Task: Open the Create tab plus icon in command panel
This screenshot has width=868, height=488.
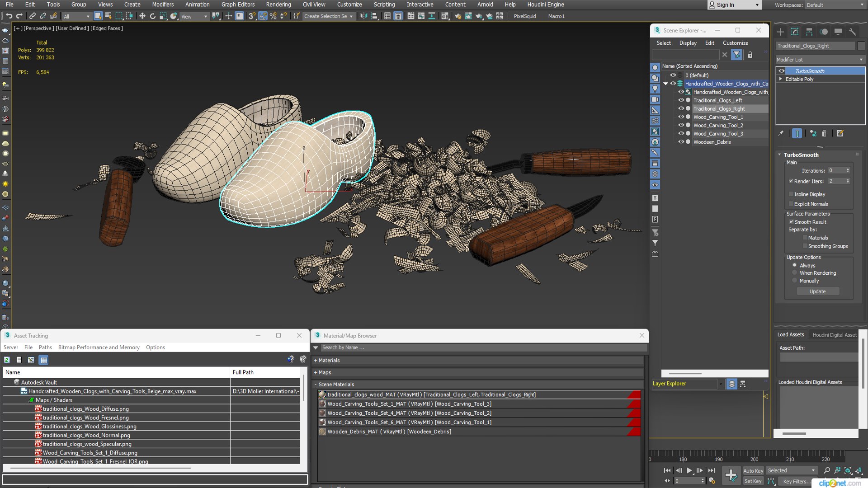Action: [780, 32]
